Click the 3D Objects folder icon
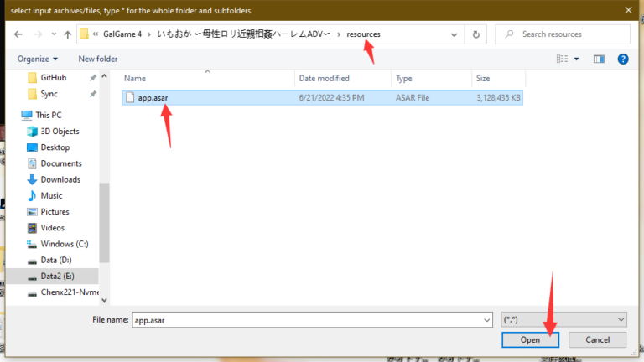The height and width of the screenshot is (362, 644). pyautogui.click(x=33, y=132)
